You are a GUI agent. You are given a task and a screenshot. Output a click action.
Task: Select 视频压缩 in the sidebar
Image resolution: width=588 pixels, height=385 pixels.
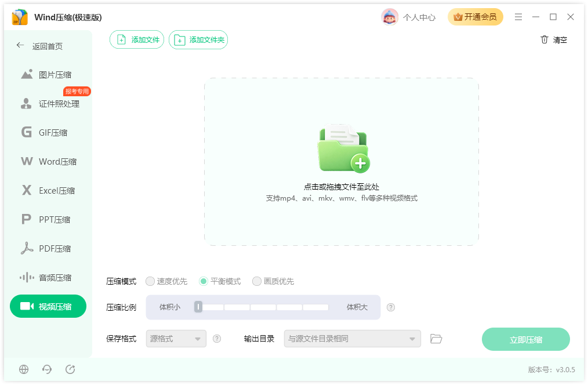(x=48, y=306)
